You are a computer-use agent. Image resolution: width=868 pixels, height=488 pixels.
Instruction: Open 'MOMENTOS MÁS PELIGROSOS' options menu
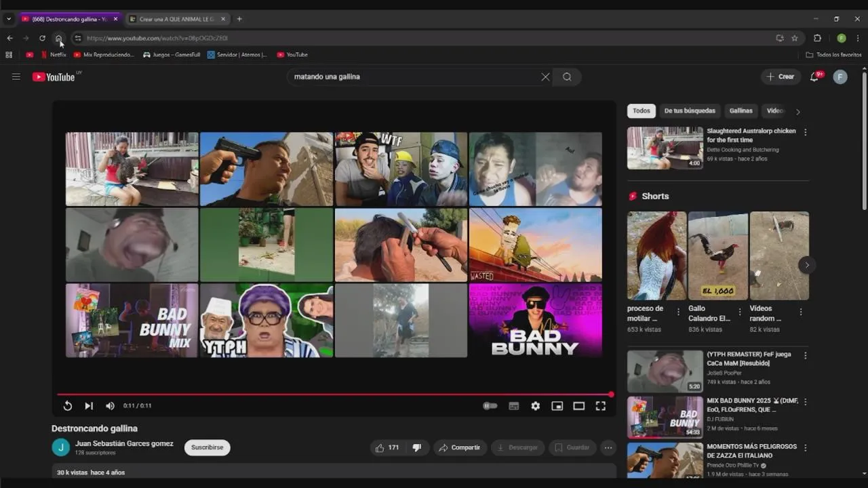806,448
